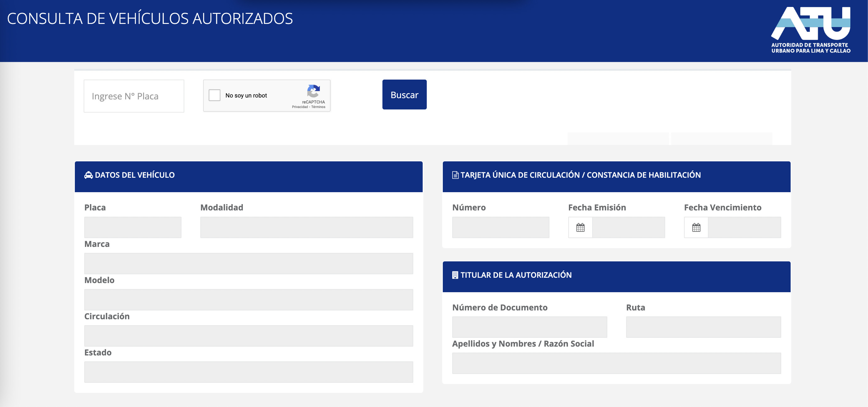Open the reCAPTCHA Términos link
868x407 pixels.
point(318,107)
